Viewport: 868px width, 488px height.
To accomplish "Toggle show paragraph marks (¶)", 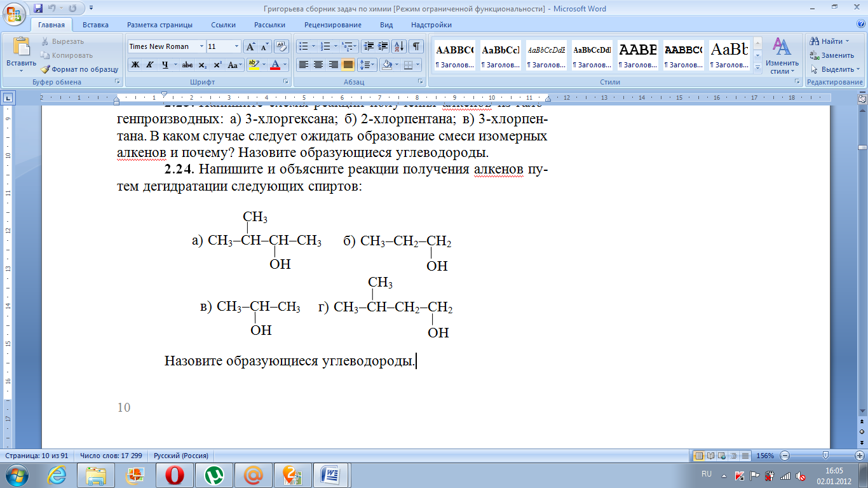I will [416, 46].
